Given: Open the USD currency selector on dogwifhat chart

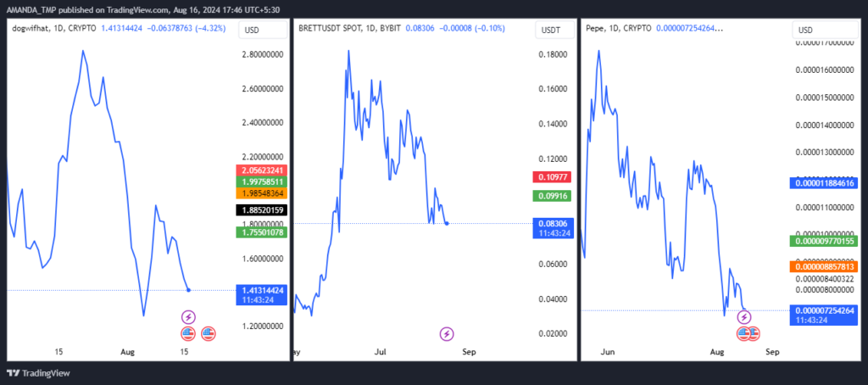Looking at the screenshot, I should pos(263,30).
